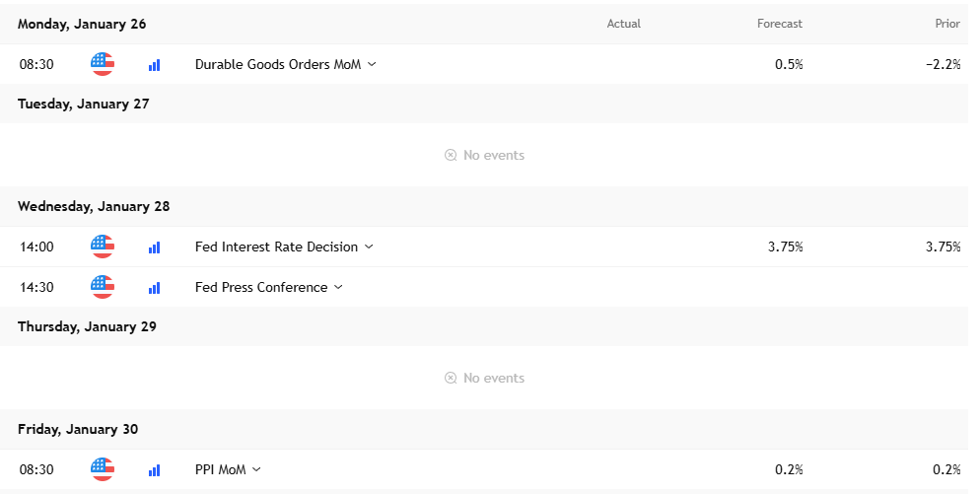The image size is (980, 494).
Task: Expand Fed Press Conference chevron
Action: click(339, 287)
